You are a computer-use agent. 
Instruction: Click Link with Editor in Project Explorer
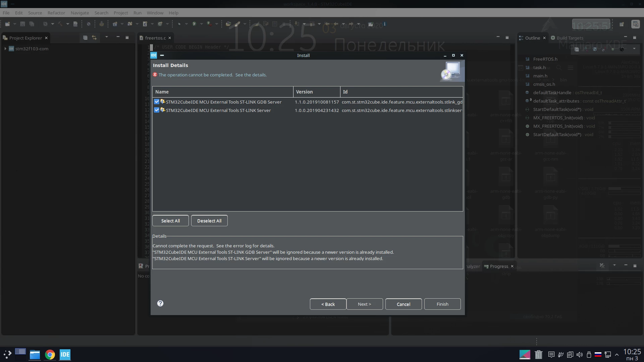94,38
